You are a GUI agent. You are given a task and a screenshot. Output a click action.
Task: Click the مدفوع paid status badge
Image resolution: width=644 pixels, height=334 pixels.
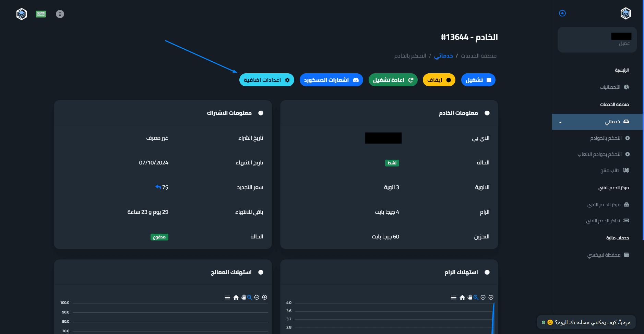click(x=159, y=237)
